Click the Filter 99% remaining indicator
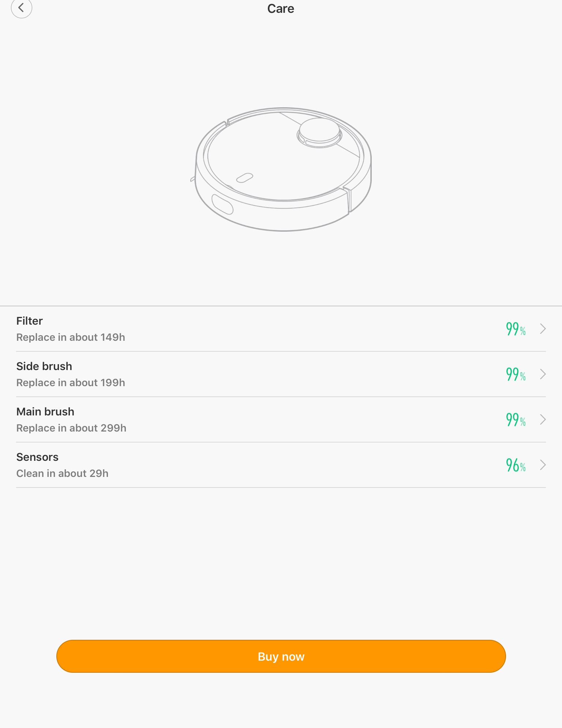The width and height of the screenshot is (562, 728). pyautogui.click(x=516, y=329)
